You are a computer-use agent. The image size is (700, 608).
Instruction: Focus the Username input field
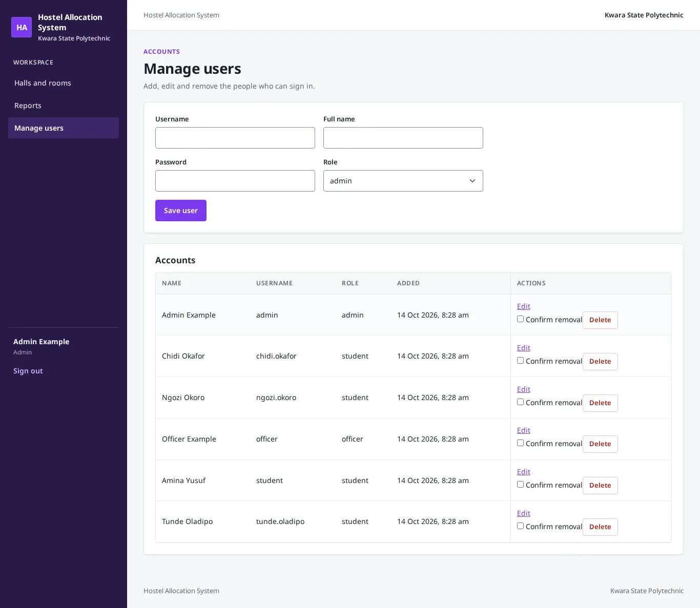pos(235,138)
